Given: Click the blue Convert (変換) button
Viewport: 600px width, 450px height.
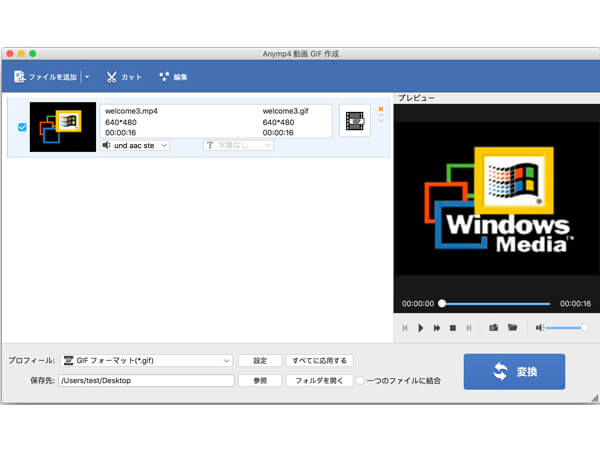Looking at the screenshot, I should pyautogui.click(x=514, y=372).
